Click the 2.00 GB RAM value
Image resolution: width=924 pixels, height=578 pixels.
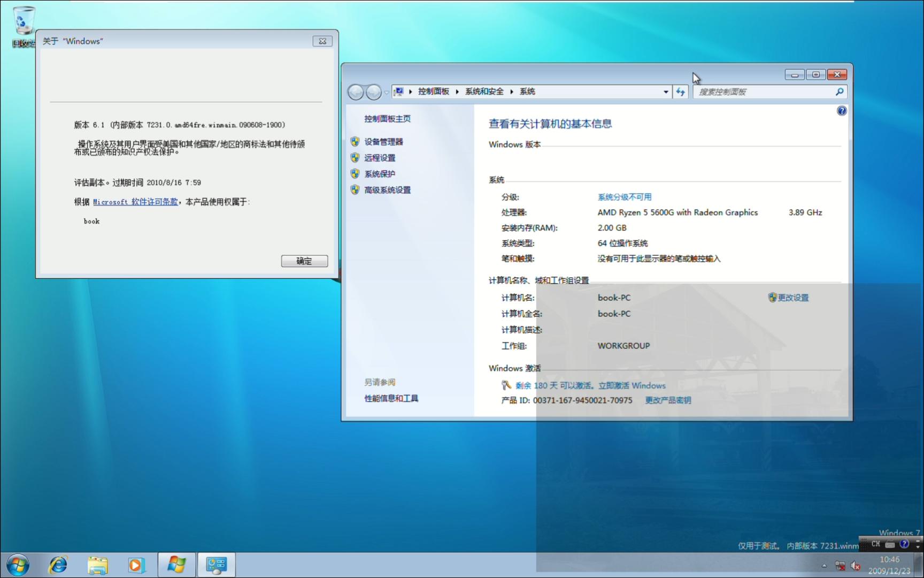[x=612, y=228]
